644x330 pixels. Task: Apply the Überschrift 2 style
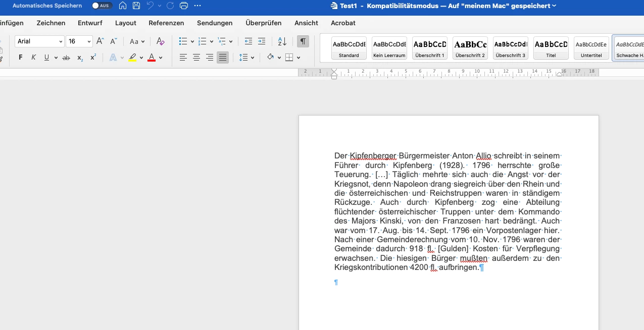(x=470, y=48)
